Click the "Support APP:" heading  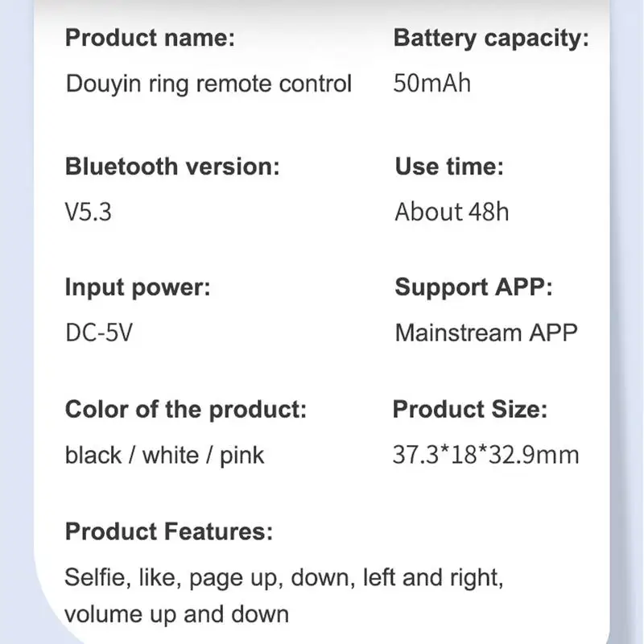click(473, 287)
